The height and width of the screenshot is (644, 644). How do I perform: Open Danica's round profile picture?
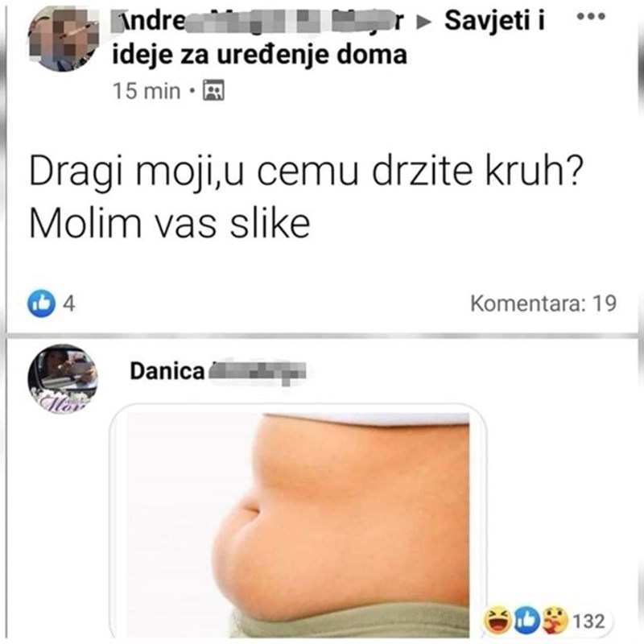[x=63, y=378]
